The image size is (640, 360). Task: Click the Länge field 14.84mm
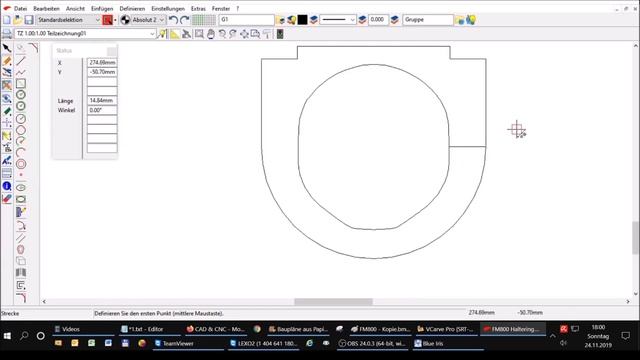click(x=102, y=100)
